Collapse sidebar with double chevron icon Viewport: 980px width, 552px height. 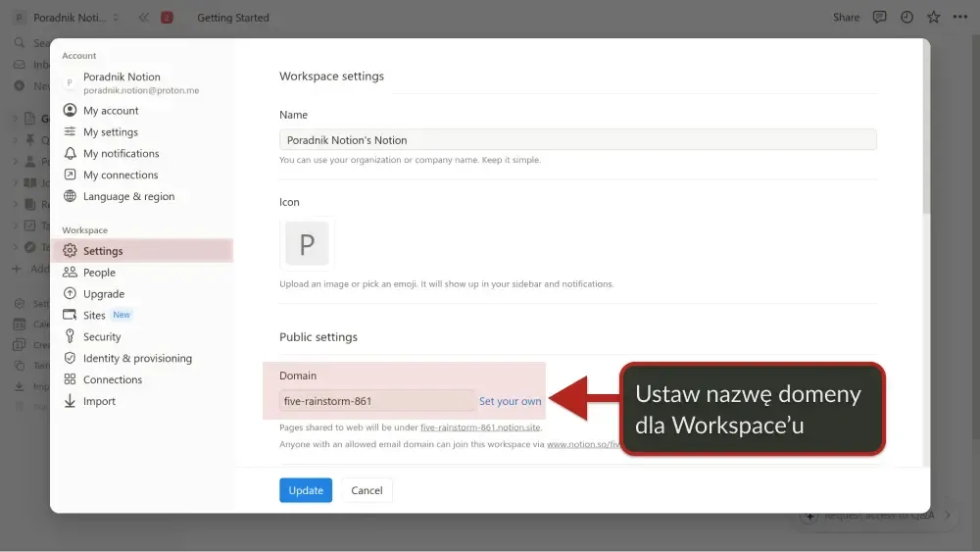click(144, 18)
